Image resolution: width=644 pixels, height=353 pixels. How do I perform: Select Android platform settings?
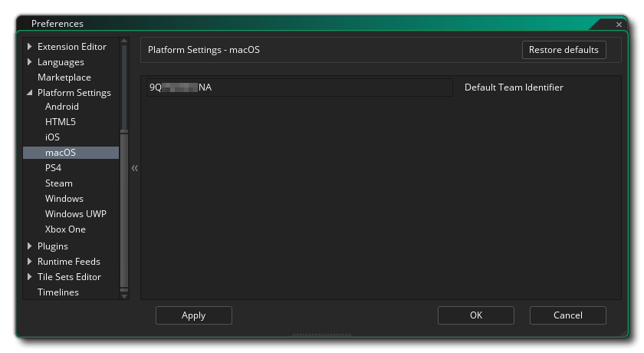[61, 107]
